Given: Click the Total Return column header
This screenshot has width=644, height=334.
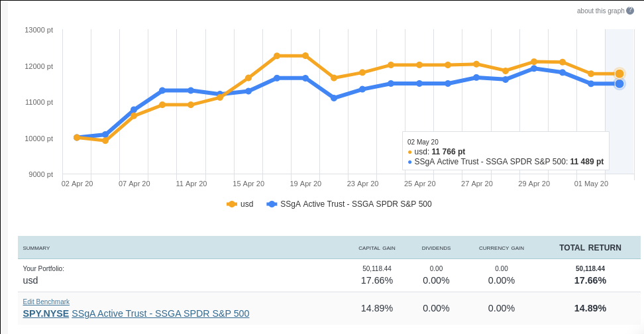Looking at the screenshot, I should [x=590, y=248].
